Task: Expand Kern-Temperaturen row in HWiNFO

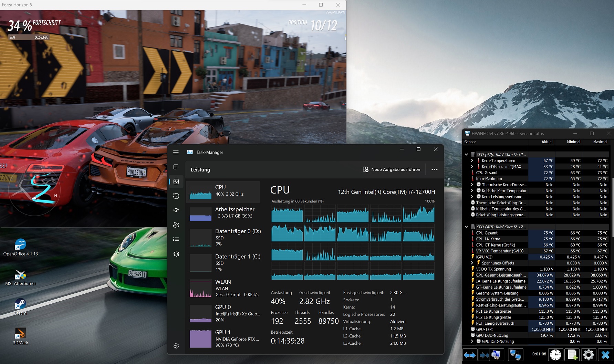Action: tap(472, 160)
